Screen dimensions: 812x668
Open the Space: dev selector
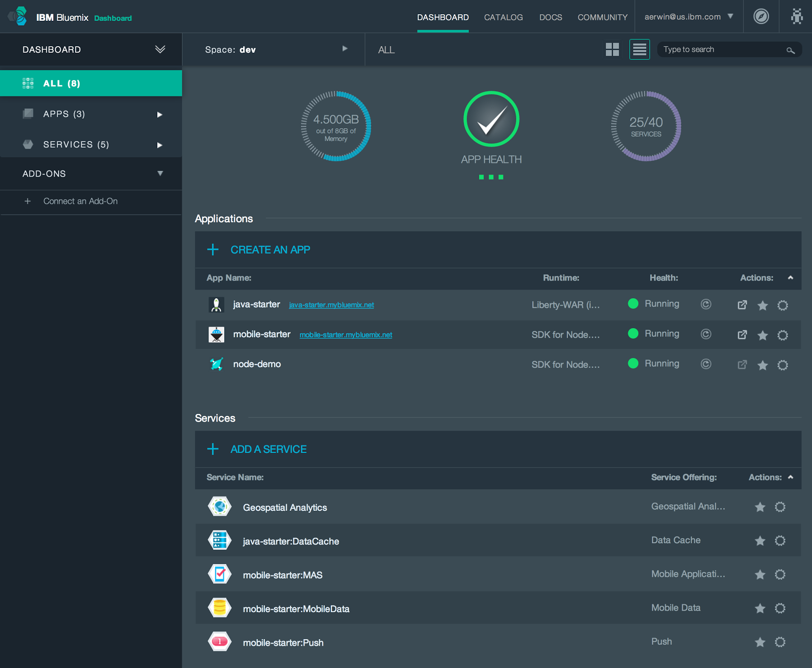coord(274,49)
